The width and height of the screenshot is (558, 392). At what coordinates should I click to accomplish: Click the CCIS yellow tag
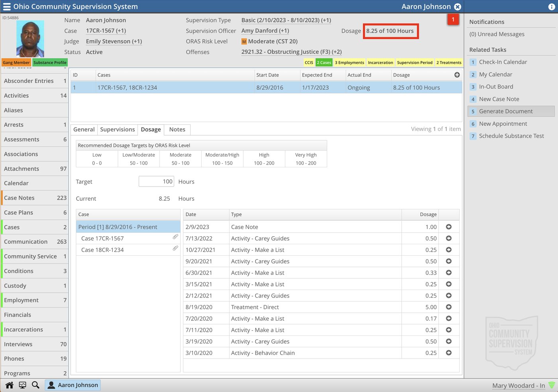click(309, 63)
